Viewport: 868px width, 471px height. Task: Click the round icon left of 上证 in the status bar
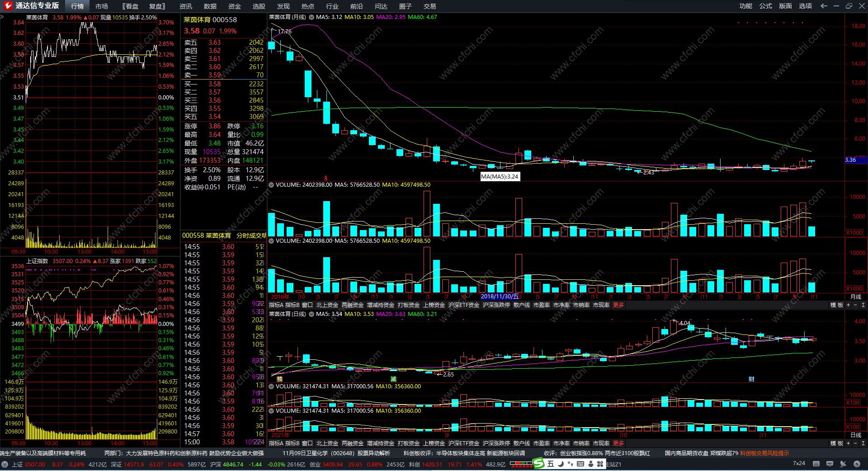(5, 464)
